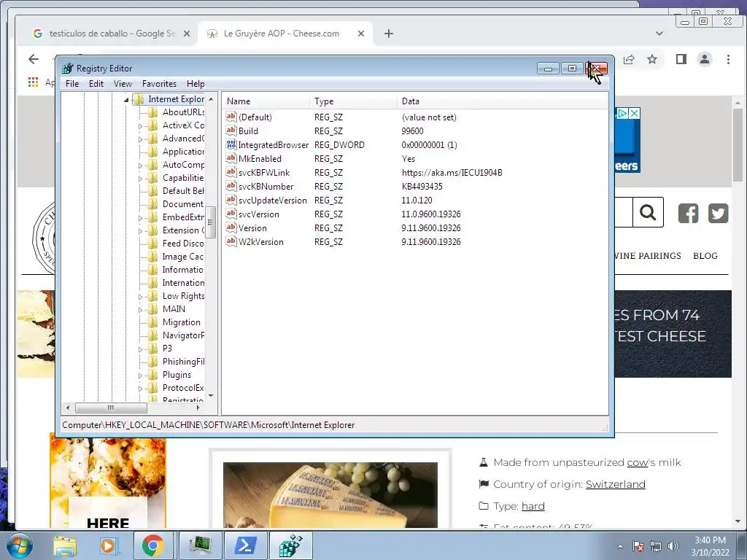Screen dimensions: 747x560
Task: Expand the Capabilities key node
Action: tap(140, 179)
